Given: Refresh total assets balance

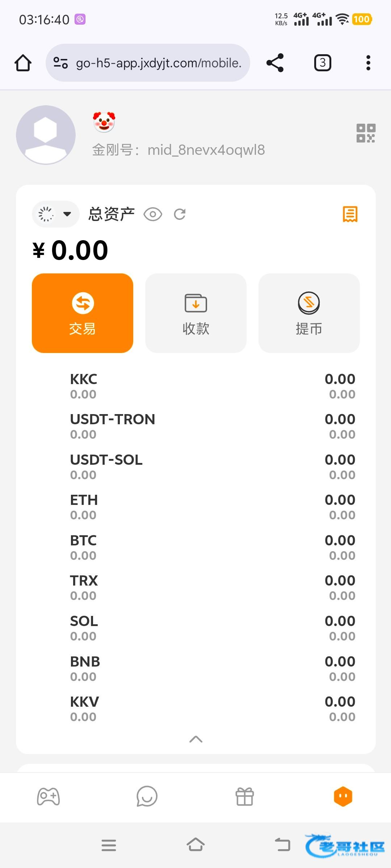Looking at the screenshot, I should tap(180, 214).
